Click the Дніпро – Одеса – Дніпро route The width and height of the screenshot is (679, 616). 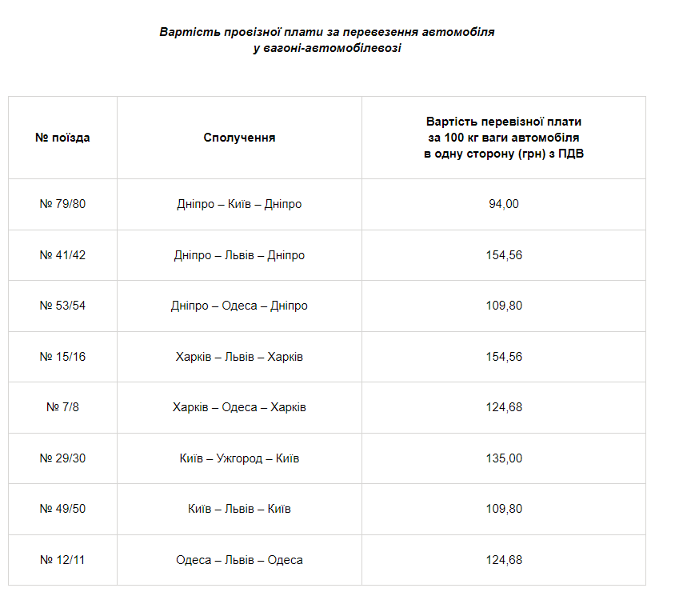[239, 306]
